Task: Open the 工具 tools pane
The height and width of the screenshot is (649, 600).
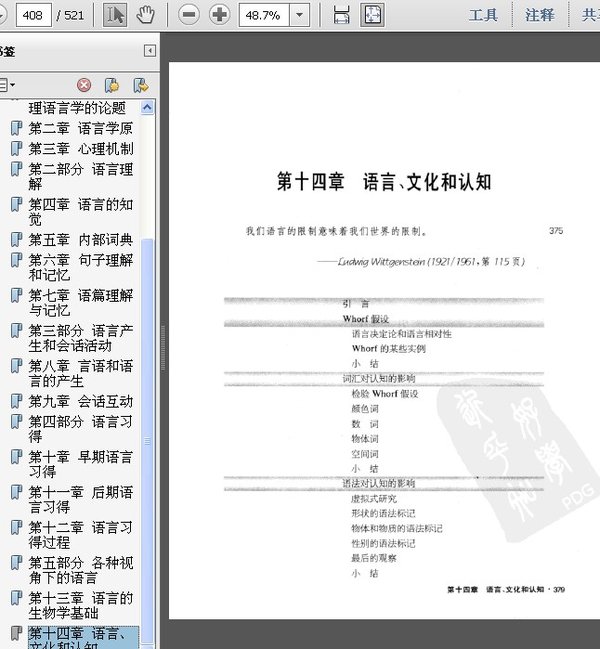Action: 483,15
